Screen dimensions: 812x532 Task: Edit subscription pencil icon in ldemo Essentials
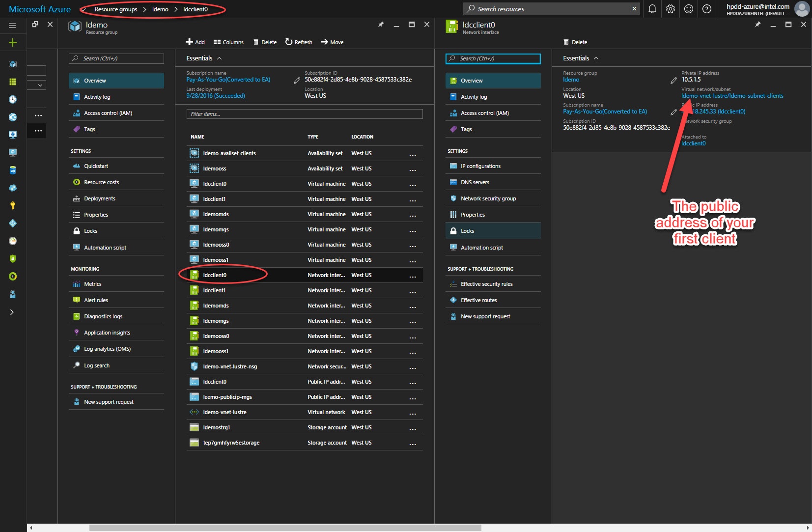tap(297, 81)
